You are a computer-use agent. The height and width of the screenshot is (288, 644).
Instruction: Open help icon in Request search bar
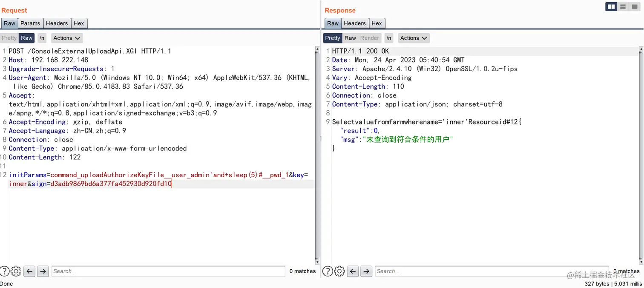(x=4, y=271)
